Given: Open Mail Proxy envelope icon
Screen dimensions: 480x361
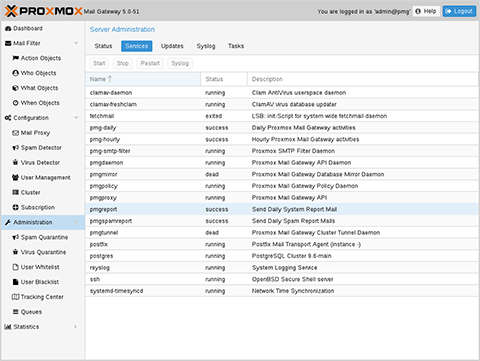Looking at the screenshot, I should [15, 133].
